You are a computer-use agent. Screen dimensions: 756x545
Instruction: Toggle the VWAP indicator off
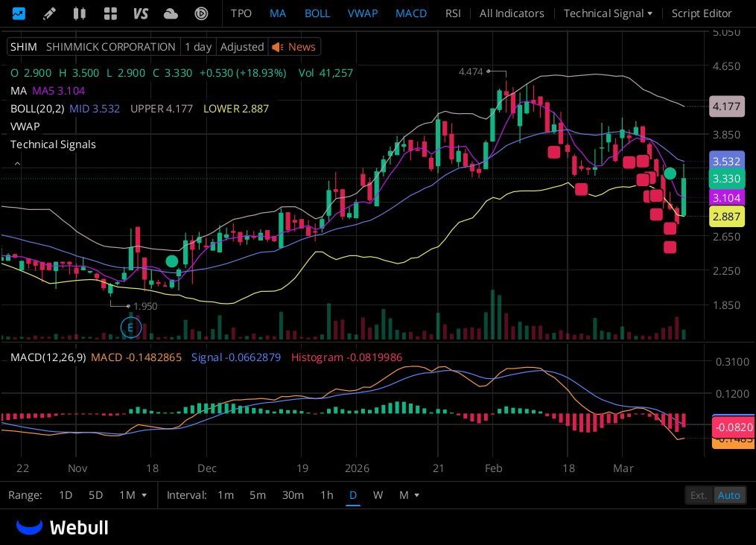(363, 13)
